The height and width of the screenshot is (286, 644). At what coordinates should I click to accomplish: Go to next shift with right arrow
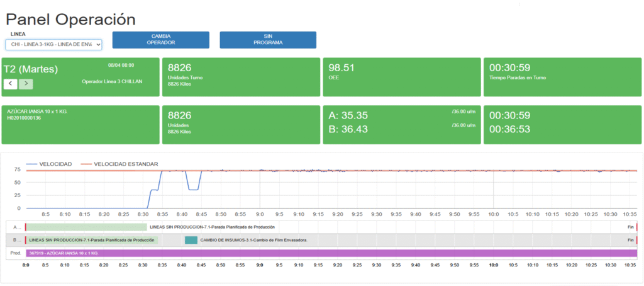tap(26, 84)
